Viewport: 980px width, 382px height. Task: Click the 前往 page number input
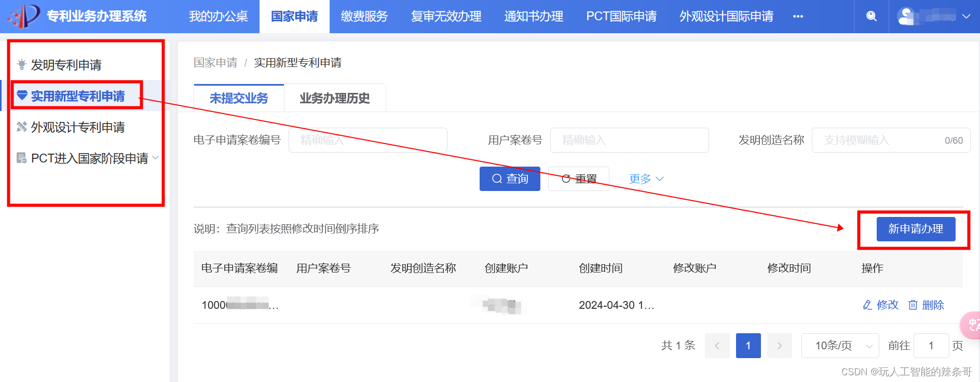[931, 346]
